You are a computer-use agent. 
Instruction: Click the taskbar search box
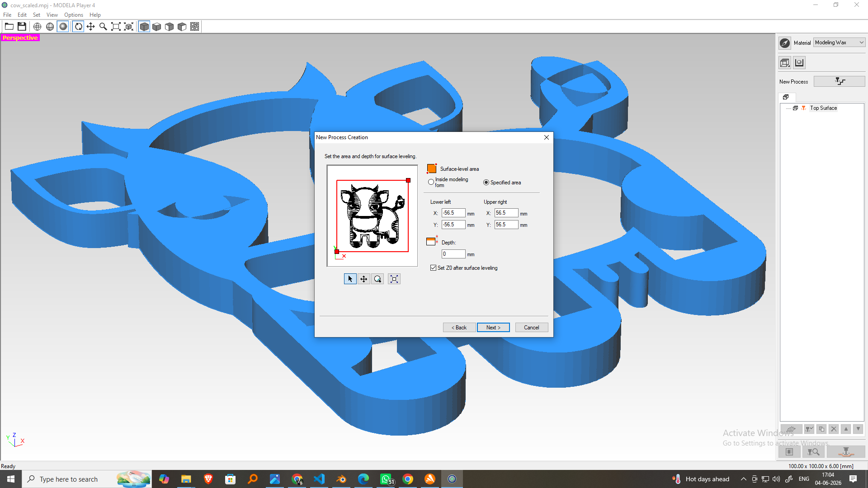87,479
